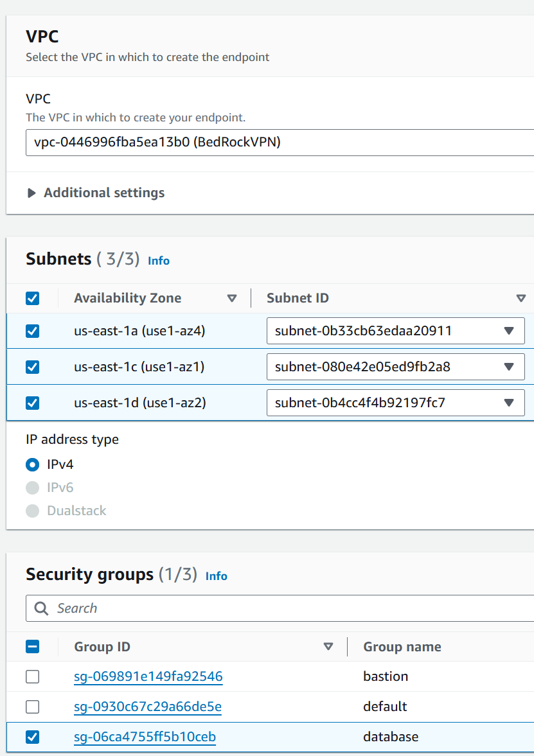Expand the Additional settings section

(103, 192)
